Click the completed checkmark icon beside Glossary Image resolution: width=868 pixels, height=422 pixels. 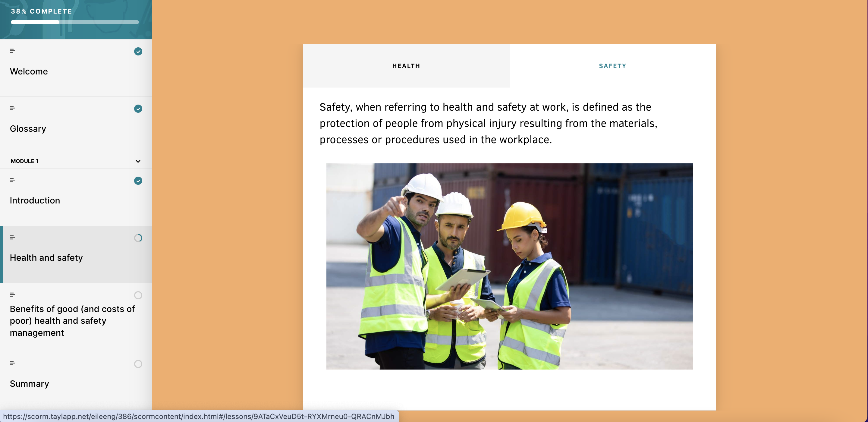[138, 109]
